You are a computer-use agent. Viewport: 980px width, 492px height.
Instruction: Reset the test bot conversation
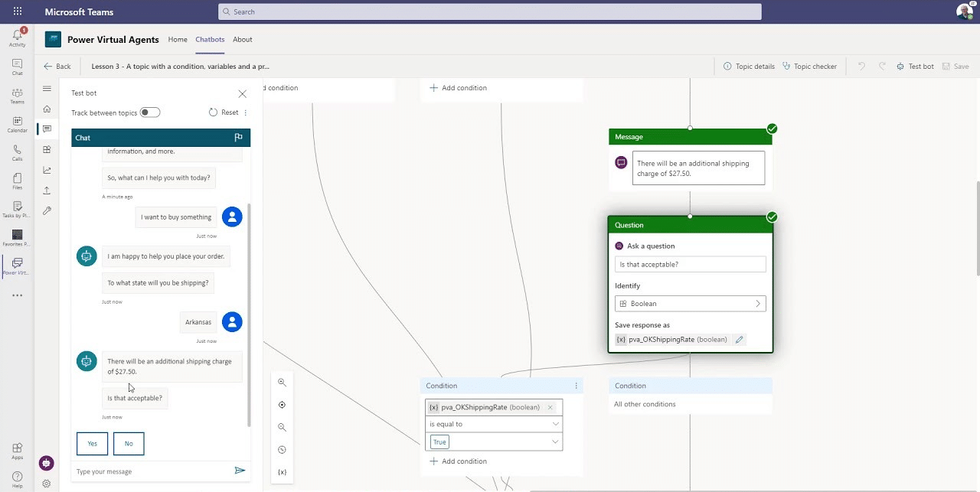click(224, 112)
